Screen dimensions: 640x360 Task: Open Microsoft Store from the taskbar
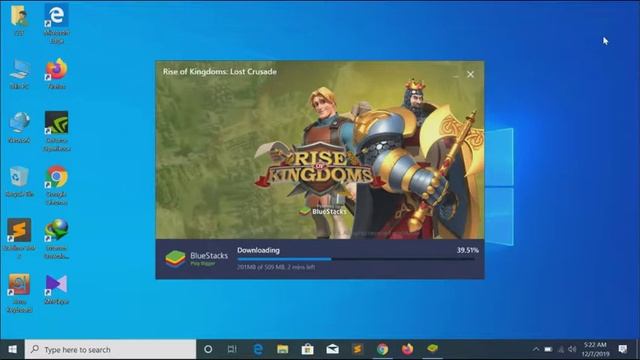coord(307,349)
